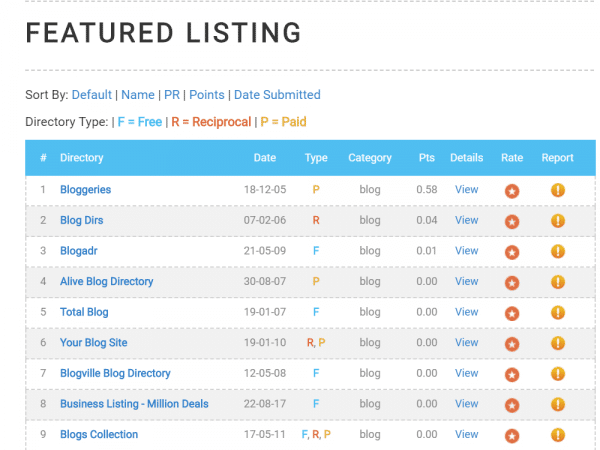Click the 0.58 points value
This screenshot has width=600, height=450.
[x=427, y=190]
